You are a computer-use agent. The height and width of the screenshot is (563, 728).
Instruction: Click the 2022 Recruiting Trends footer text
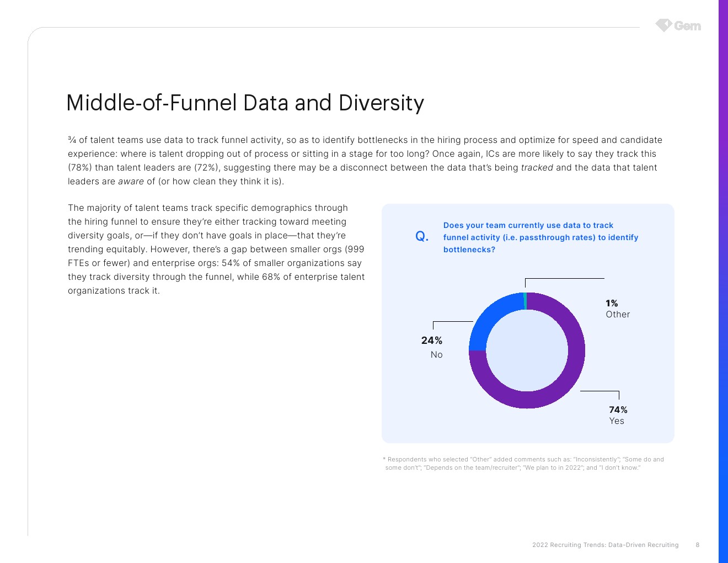coord(605,545)
